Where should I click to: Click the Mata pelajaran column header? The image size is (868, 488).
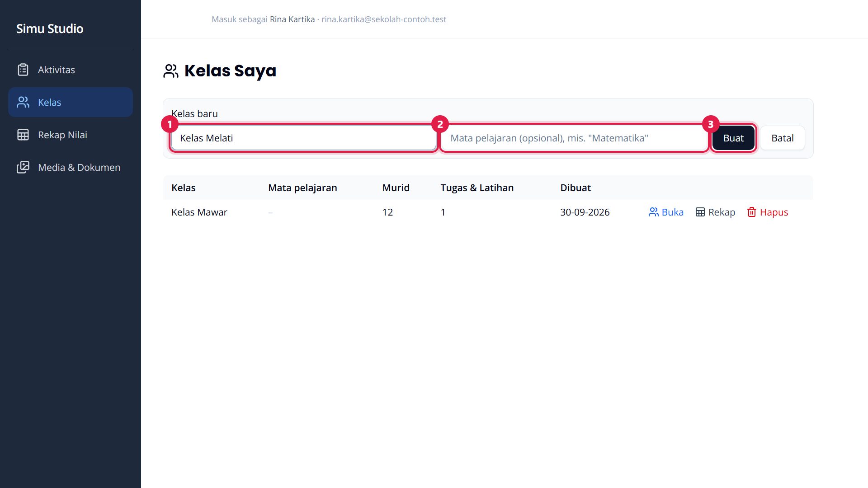click(302, 188)
